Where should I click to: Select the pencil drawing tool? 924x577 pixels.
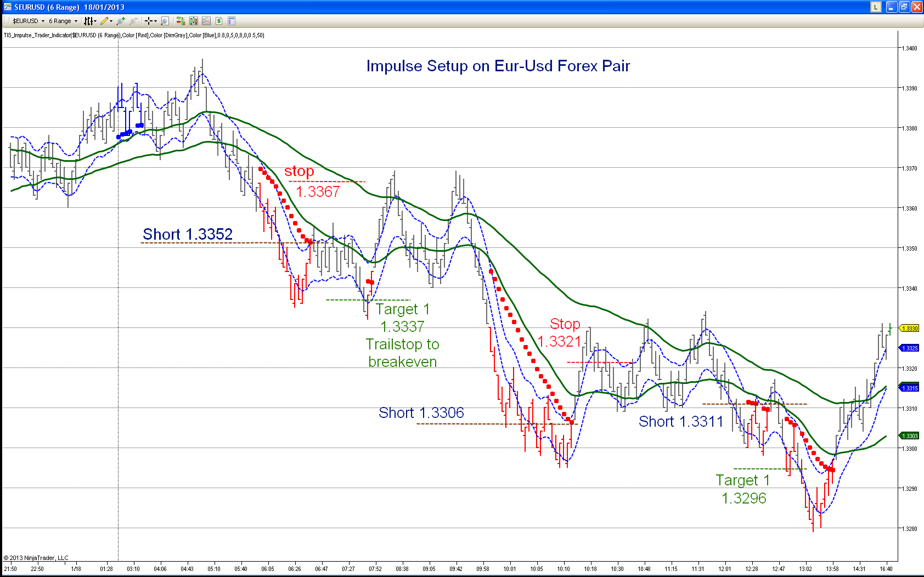[104, 21]
